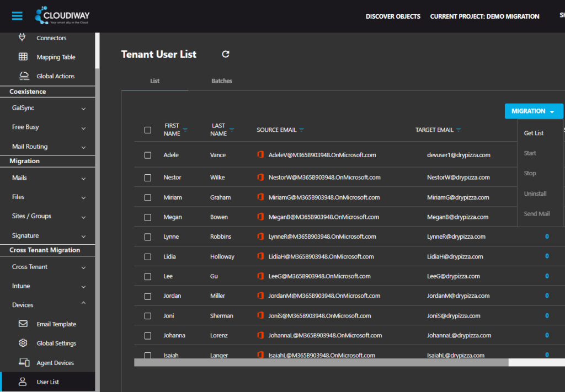
Task: Open the MIGRATION dropdown button
Action: (534, 111)
